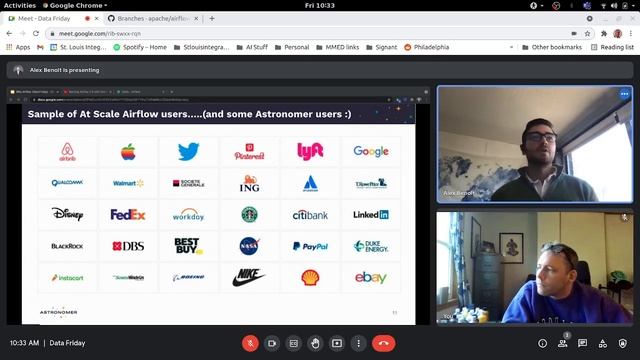Open chat with everyone panel
Screen dimensions: 640x360
582,343
